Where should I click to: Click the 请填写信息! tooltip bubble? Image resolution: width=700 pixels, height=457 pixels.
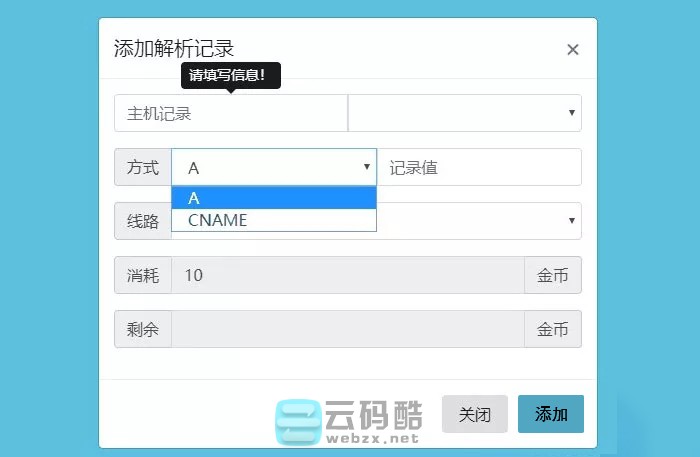pos(230,75)
